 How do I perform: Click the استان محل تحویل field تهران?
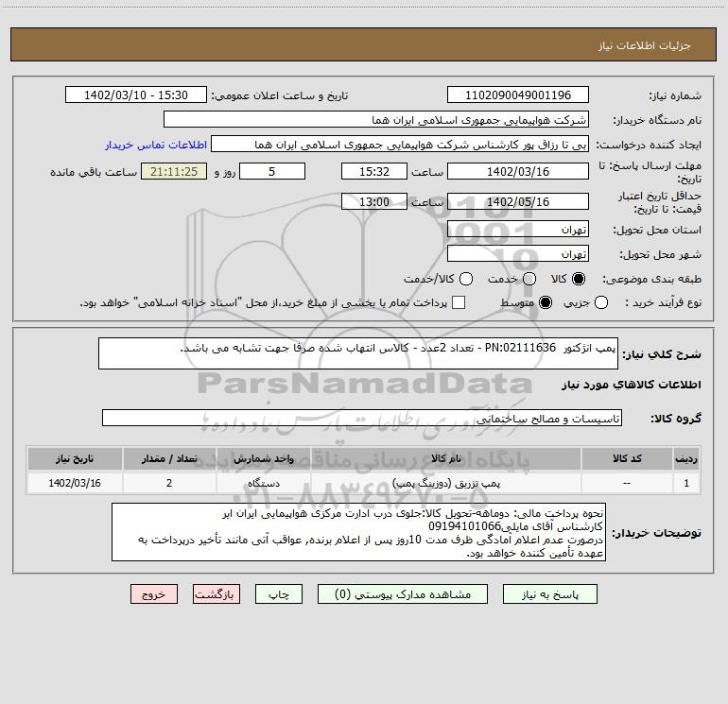pos(518,229)
